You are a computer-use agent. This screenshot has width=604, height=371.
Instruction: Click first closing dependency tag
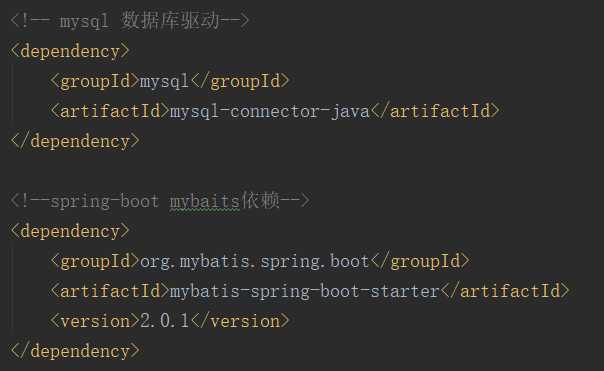75,141
